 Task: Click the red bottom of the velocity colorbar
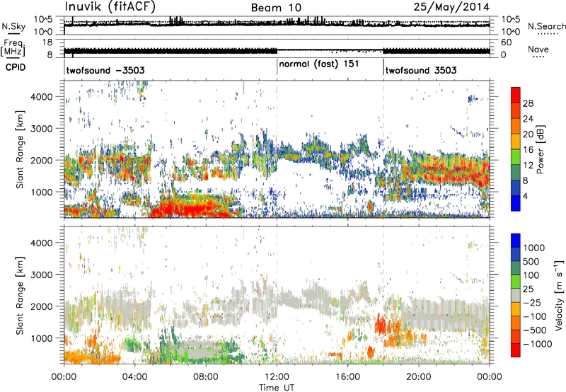tap(516, 350)
